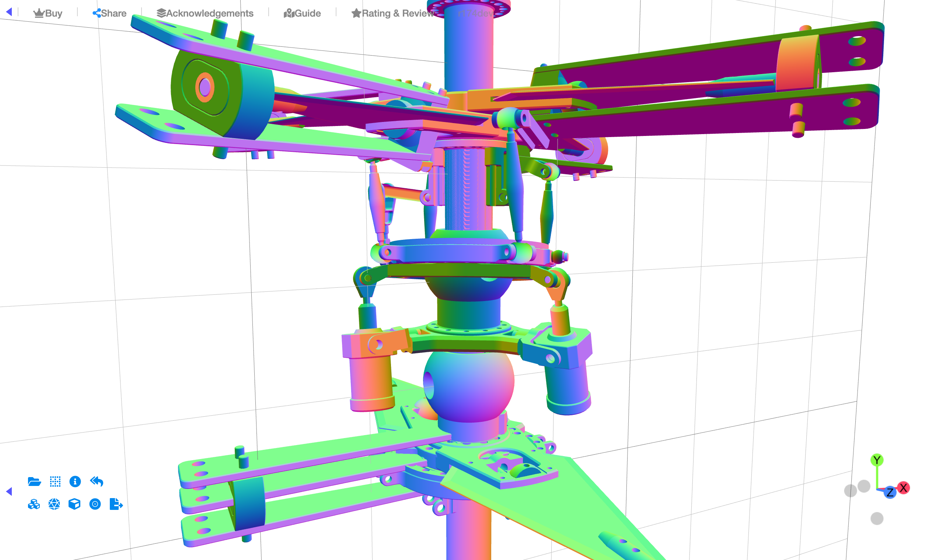Toggle the orbit-center indicator with the disc icon
This screenshot has width=936, height=560.
coord(95,504)
